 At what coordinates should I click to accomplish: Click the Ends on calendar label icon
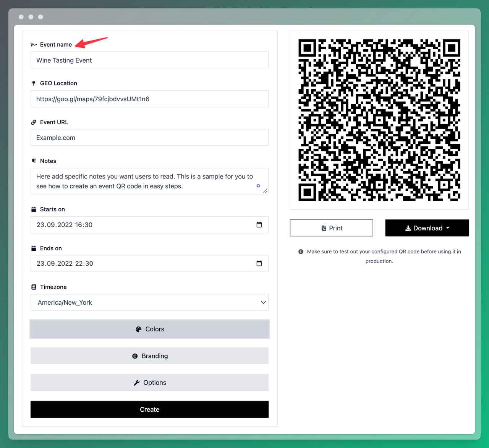click(34, 248)
